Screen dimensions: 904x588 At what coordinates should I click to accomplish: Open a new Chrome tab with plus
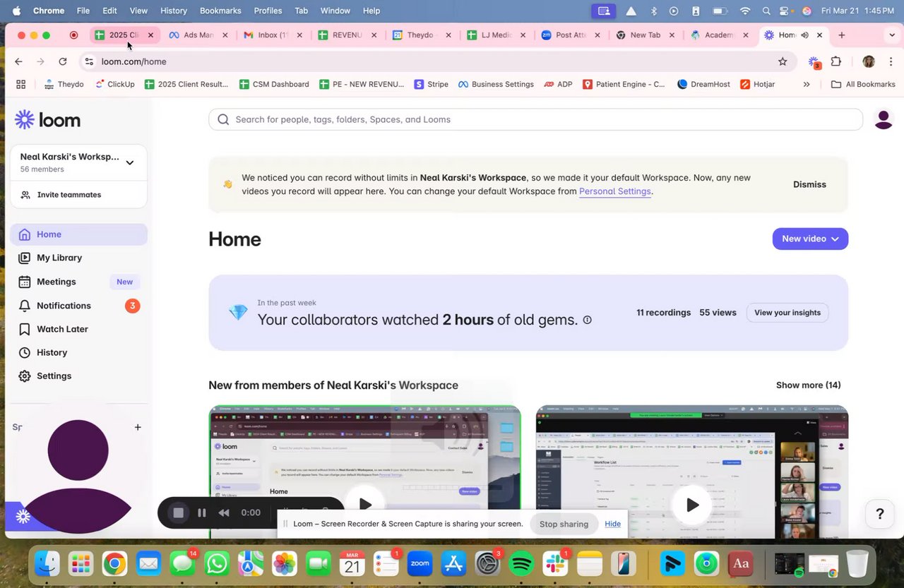[x=841, y=35]
